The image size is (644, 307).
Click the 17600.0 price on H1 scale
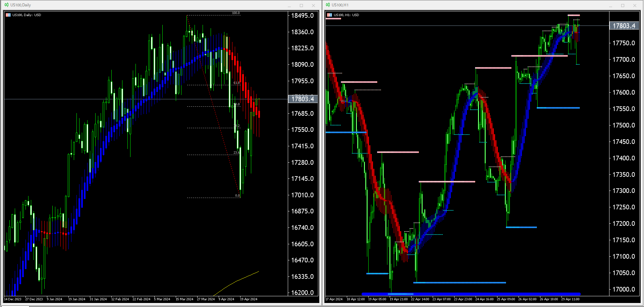pos(624,93)
